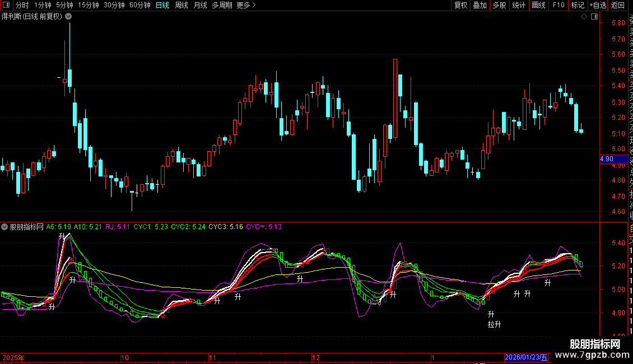Open 多股 multi-stock view

tap(499, 5)
